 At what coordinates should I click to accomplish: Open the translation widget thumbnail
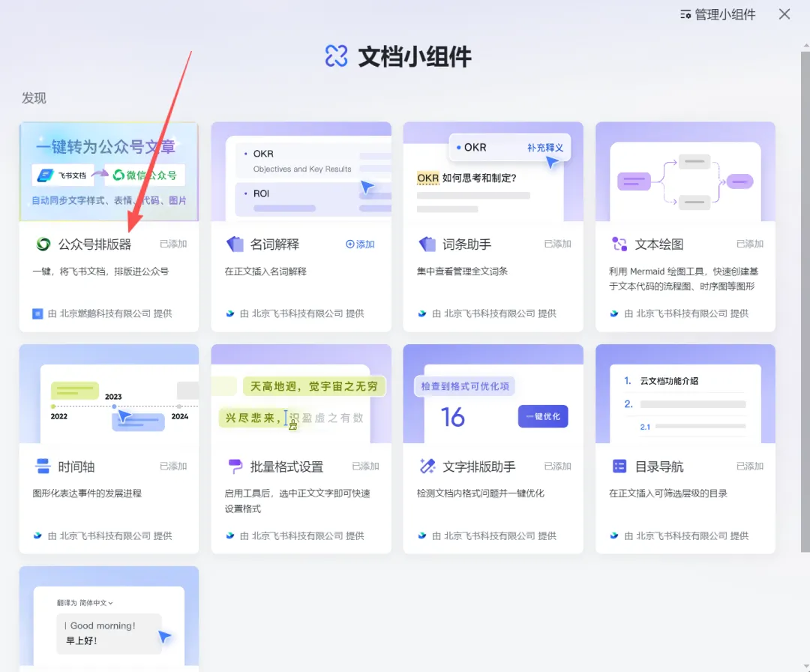pos(109,616)
